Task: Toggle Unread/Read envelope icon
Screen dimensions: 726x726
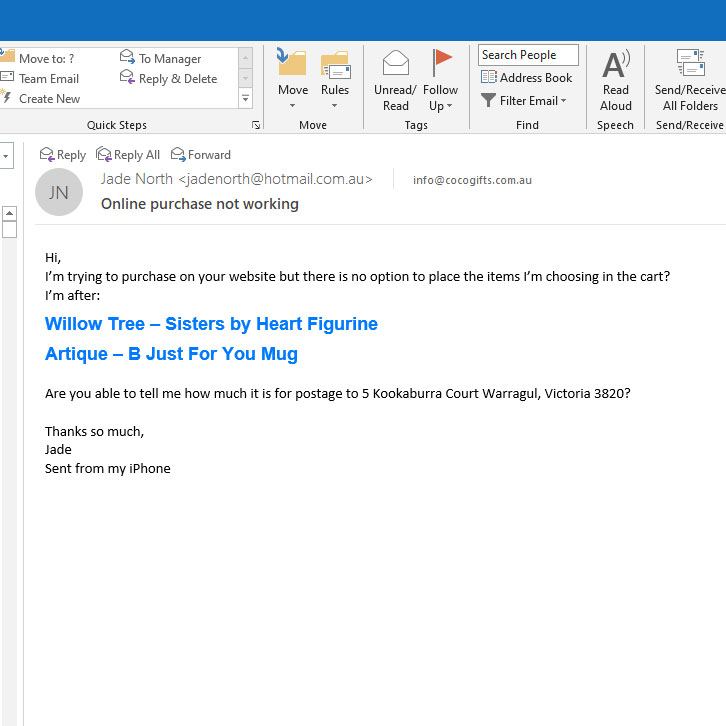Action: (395, 80)
